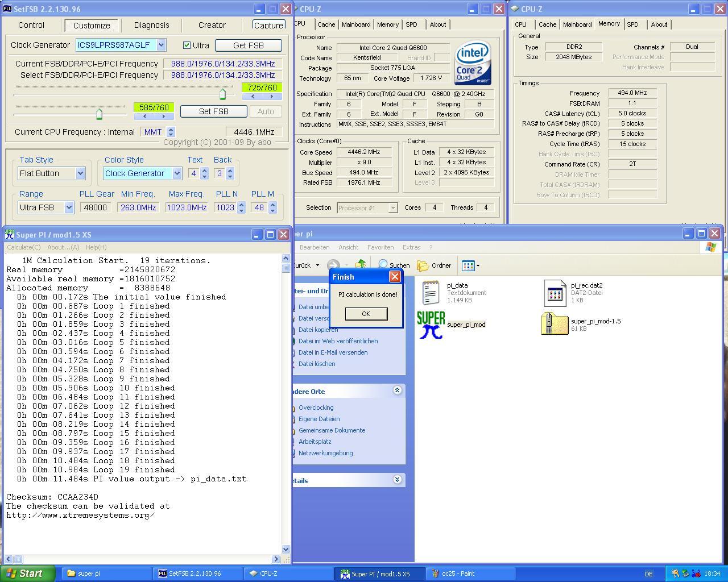
Task: Open the Tab Style Flat Button dropdown
Action: 80,173
